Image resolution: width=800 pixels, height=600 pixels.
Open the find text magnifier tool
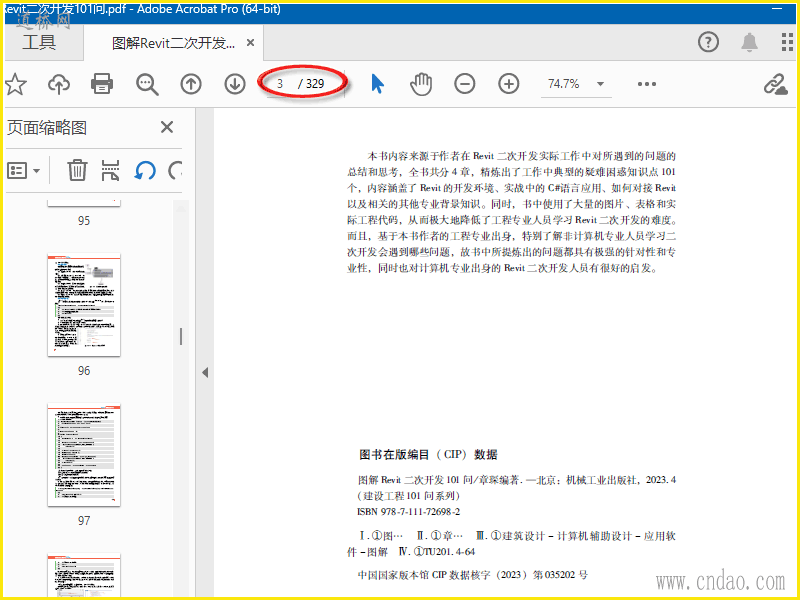(147, 84)
